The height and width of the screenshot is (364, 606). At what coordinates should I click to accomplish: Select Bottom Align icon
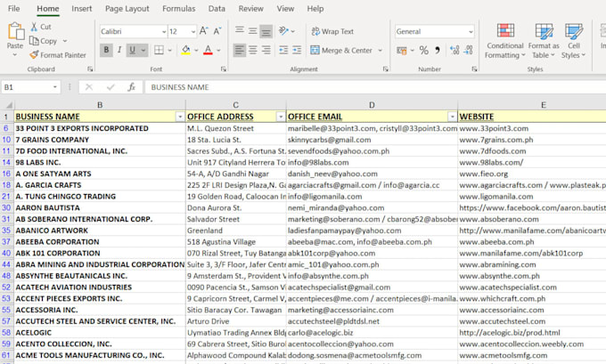[266, 31]
